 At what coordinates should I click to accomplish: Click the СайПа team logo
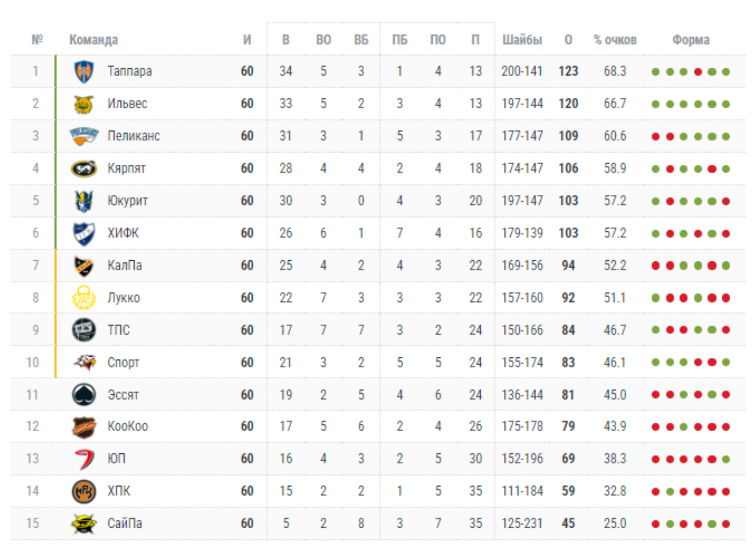[82, 524]
